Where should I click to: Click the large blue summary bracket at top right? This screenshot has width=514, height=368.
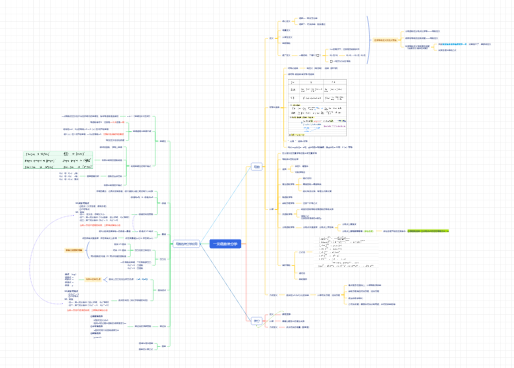point(368,40)
